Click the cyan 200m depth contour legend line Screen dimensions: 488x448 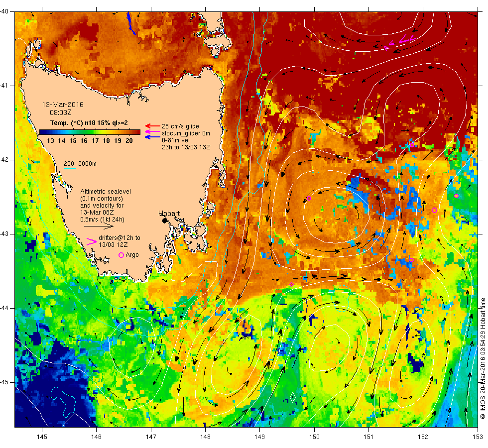point(70,169)
